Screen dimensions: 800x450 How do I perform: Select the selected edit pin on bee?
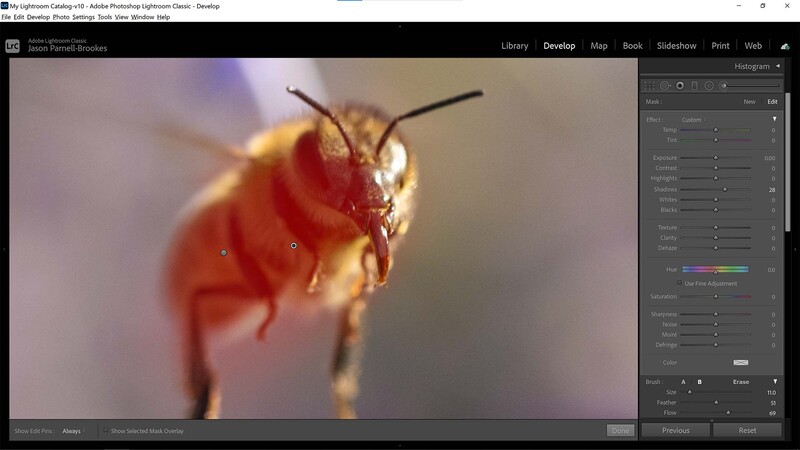293,245
